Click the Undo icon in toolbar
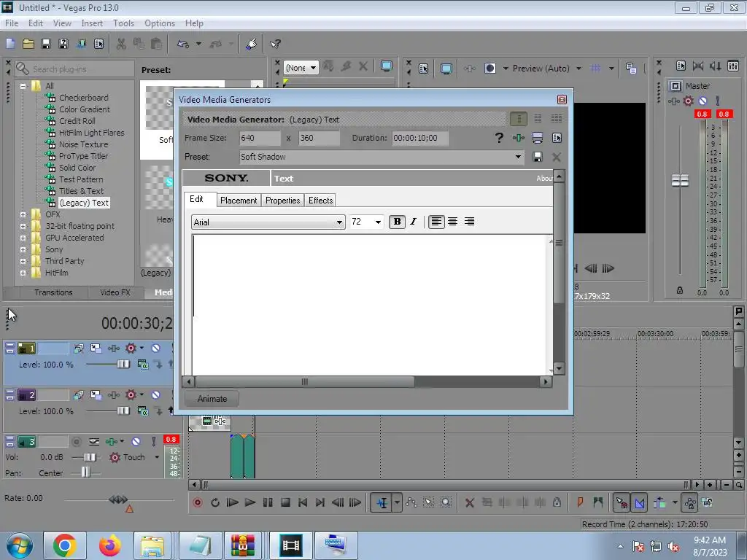The width and height of the screenshot is (747, 560). pos(183,44)
